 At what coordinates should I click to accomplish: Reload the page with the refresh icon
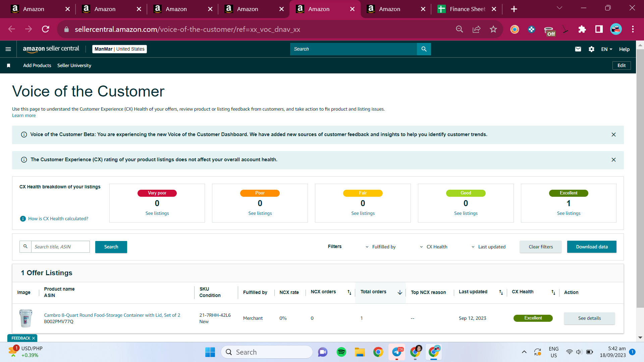tap(46, 29)
